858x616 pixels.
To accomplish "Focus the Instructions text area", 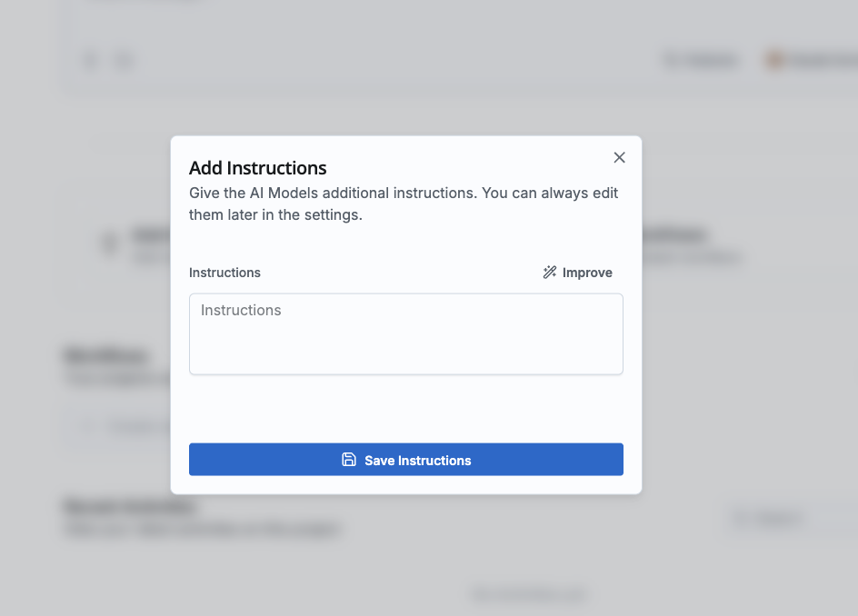I will 405,333.
